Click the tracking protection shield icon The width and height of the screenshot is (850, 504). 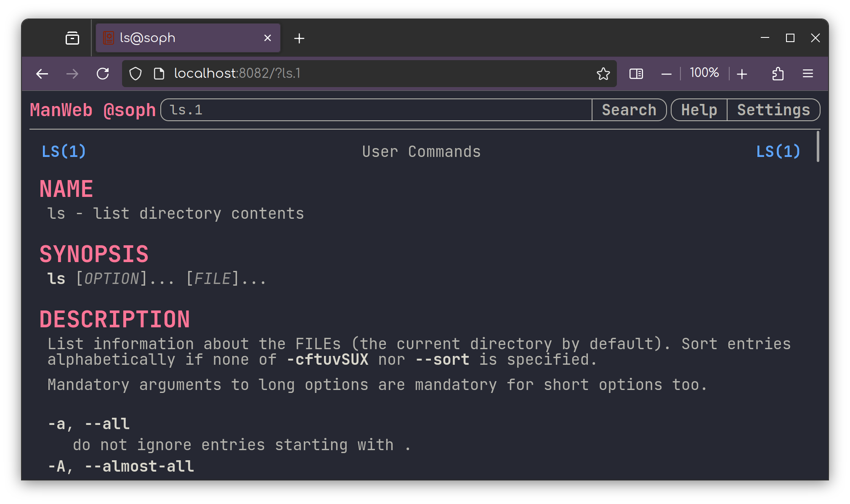coord(135,74)
